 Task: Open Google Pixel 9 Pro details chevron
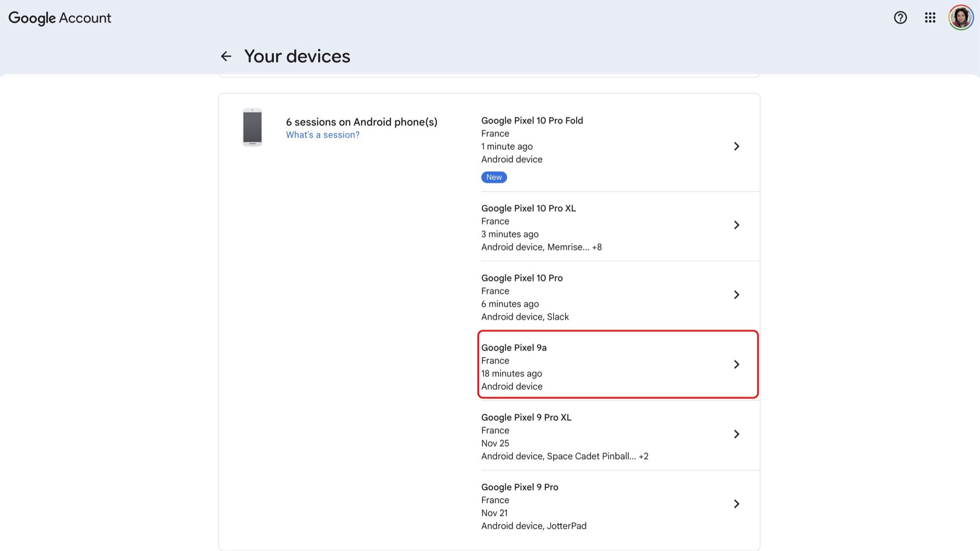[736, 503]
